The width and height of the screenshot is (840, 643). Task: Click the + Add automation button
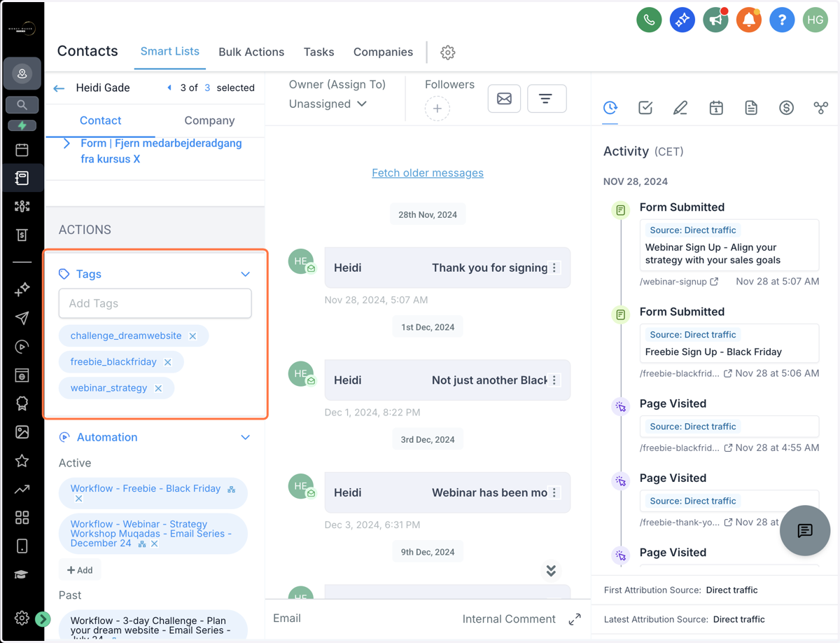click(80, 570)
